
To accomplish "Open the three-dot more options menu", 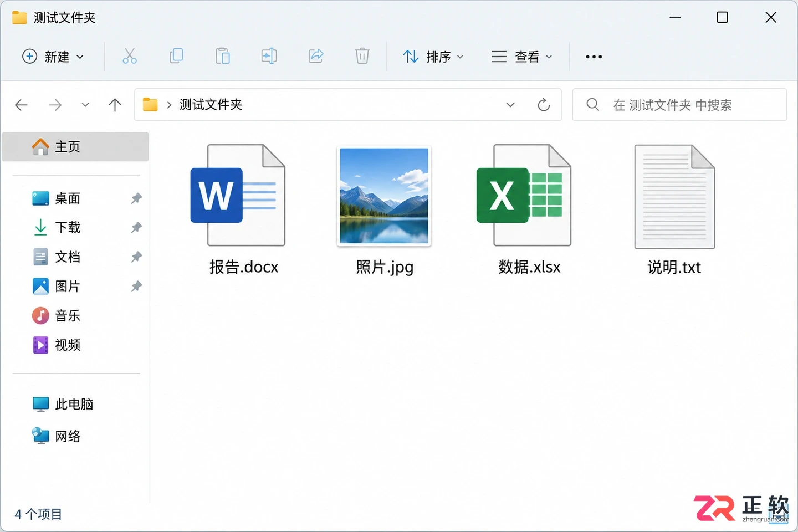I will 594,57.
